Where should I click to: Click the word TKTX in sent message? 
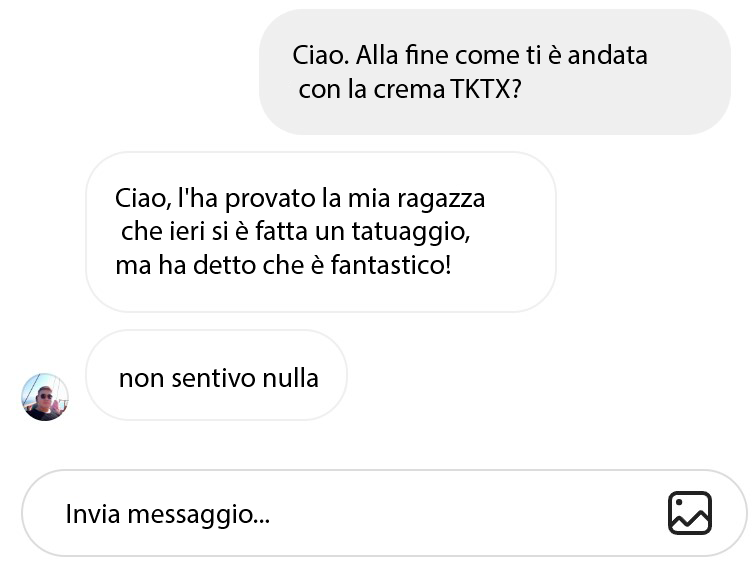coord(485,89)
